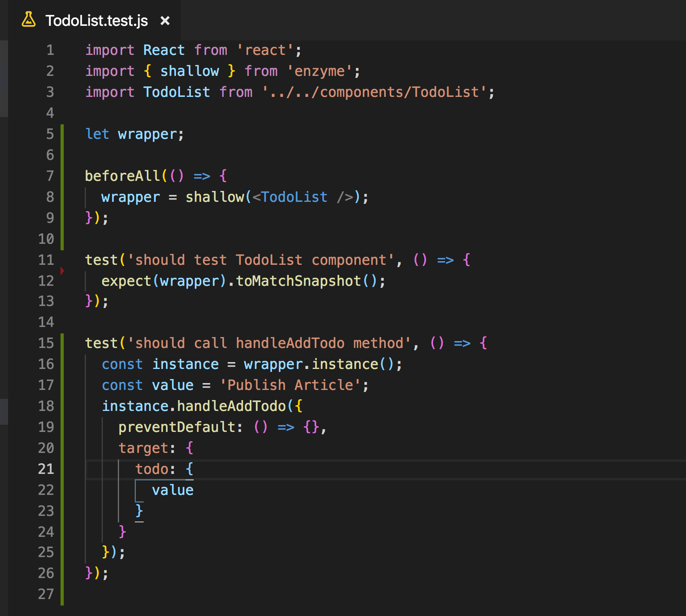
Task: Click line number 1 in gutter
Action: click(50, 50)
